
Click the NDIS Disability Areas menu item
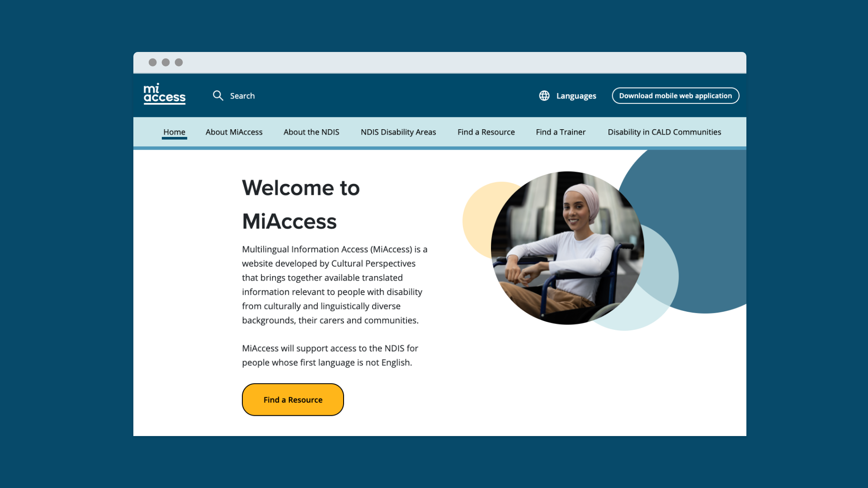[398, 131]
